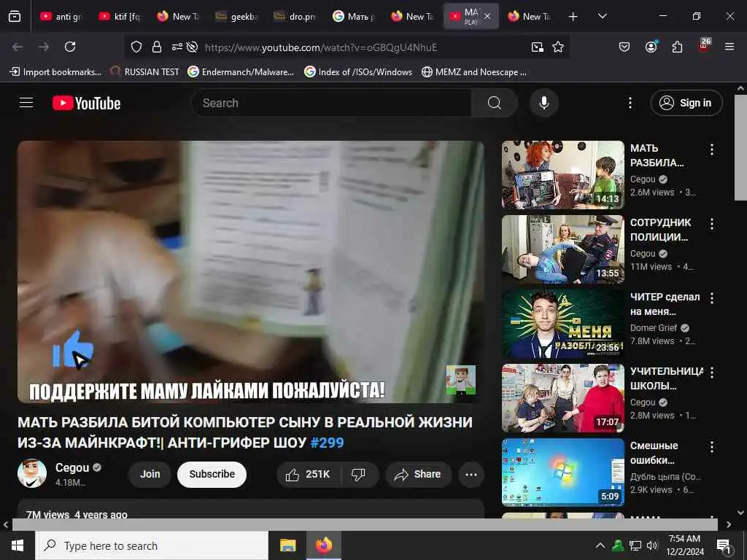Open Index of /ISOs/Windows bookmark

[x=358, y=72]
